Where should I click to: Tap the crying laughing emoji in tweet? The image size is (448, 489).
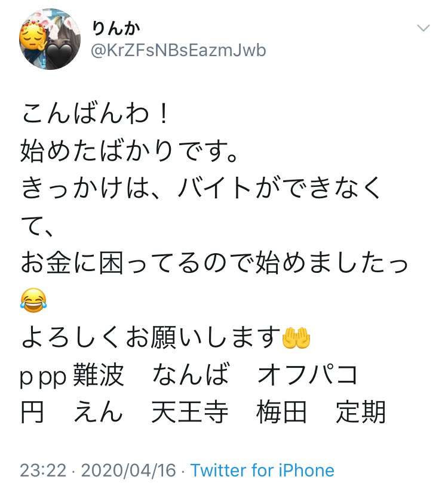33,300
